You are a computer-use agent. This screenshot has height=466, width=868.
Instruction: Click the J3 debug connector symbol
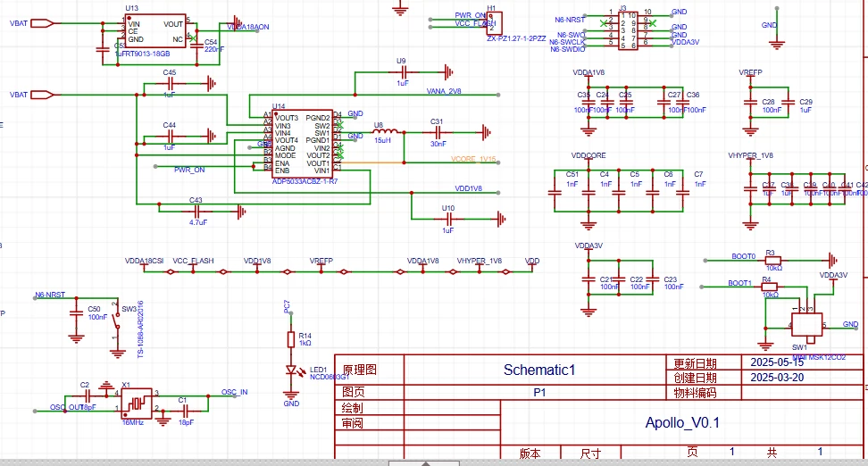pos(629,30)
